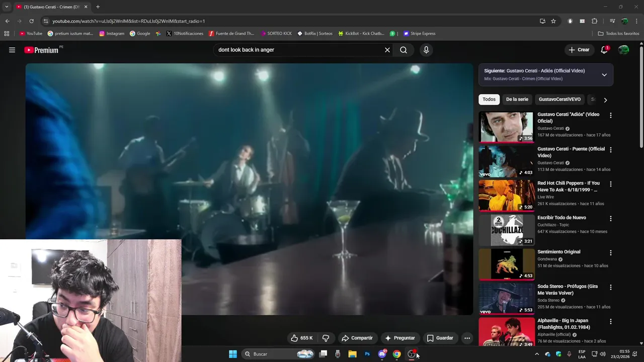644x362 pixels.
Task: Open options for Sentimiento Original video
Action: tap(611, 253)
